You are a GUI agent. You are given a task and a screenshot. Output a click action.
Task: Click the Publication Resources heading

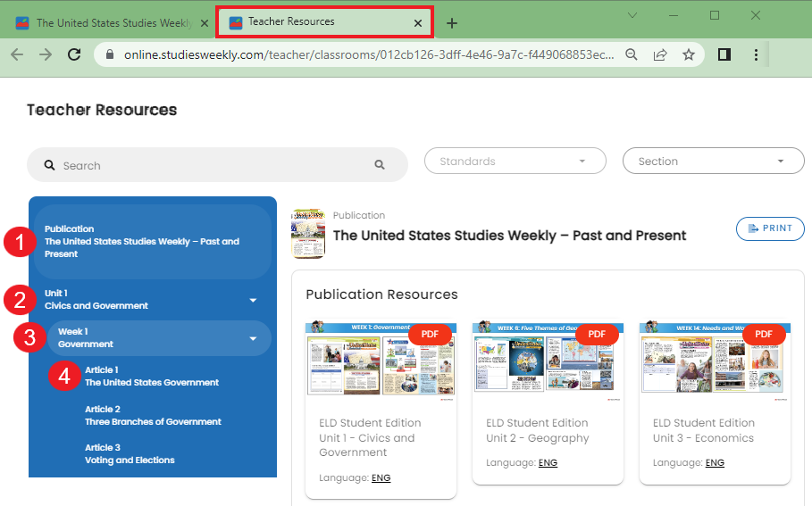click(381, 294)
